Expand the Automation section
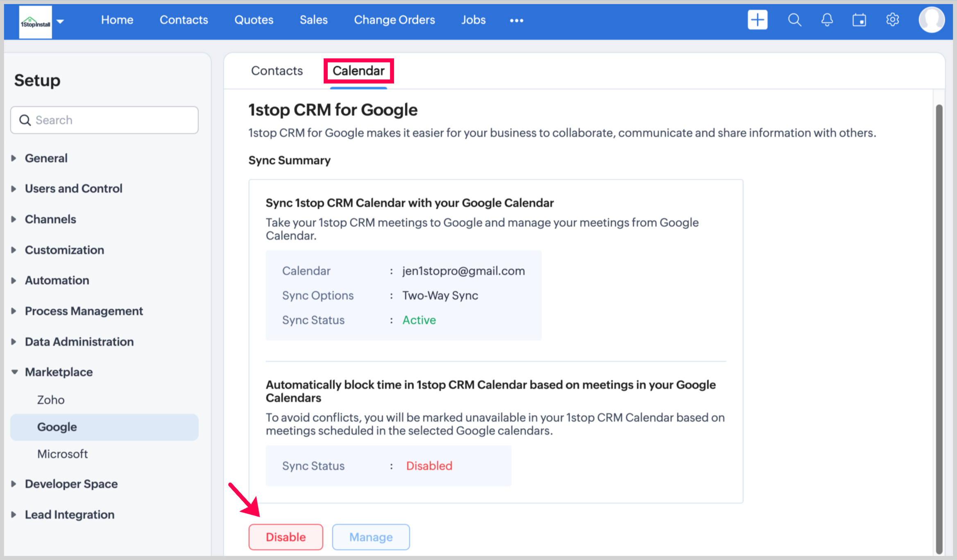 click(x=57, y=280)
